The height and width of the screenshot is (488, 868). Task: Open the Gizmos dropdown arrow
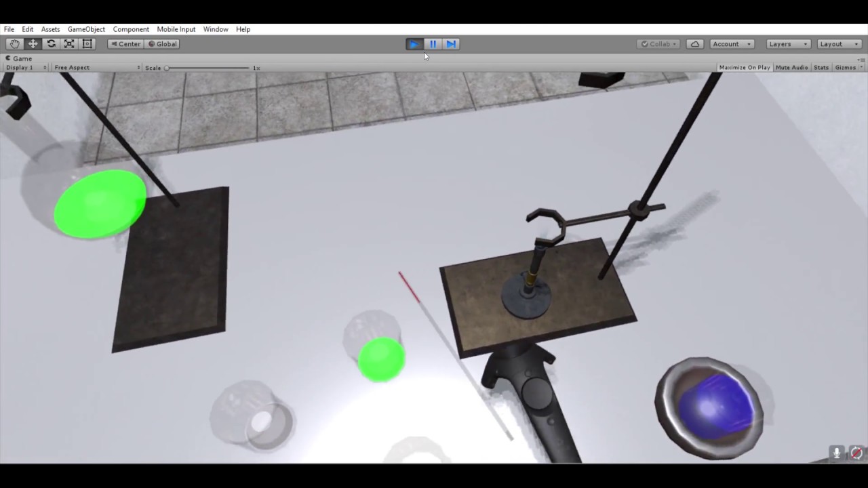click(x=861, y=68)
